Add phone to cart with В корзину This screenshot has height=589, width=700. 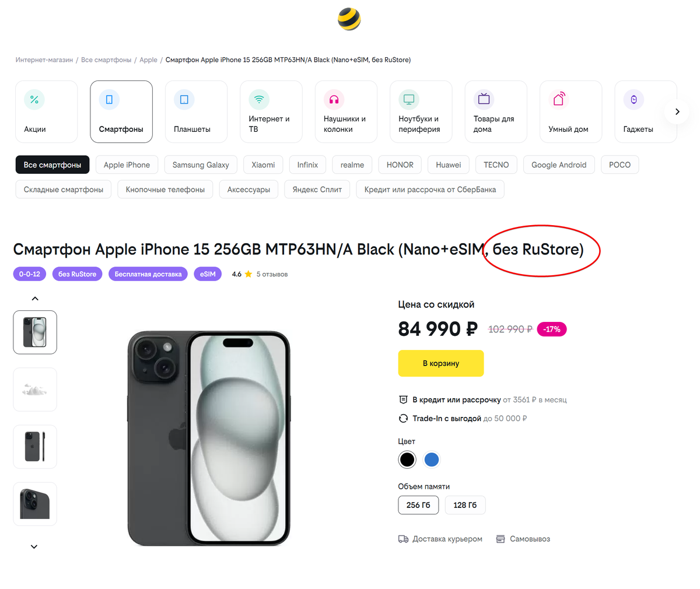(x=440, y=363)
